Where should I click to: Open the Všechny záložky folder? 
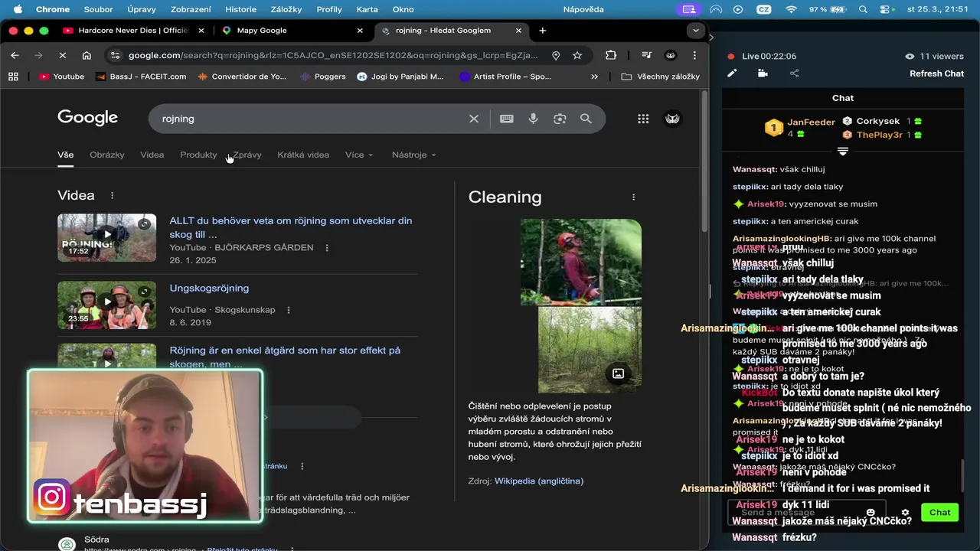pyautogui.click(x=661, y=77)
